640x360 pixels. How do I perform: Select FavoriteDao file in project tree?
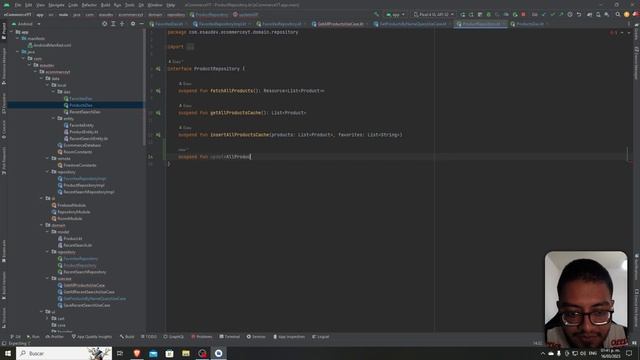(x=78, y=99)
